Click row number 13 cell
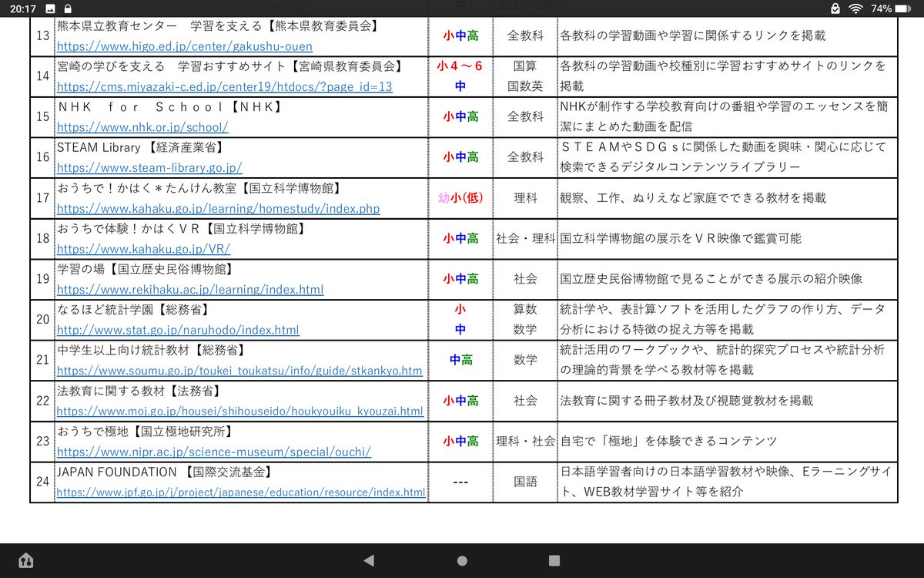Screen dimensions: 924x578 pos(42,36)
